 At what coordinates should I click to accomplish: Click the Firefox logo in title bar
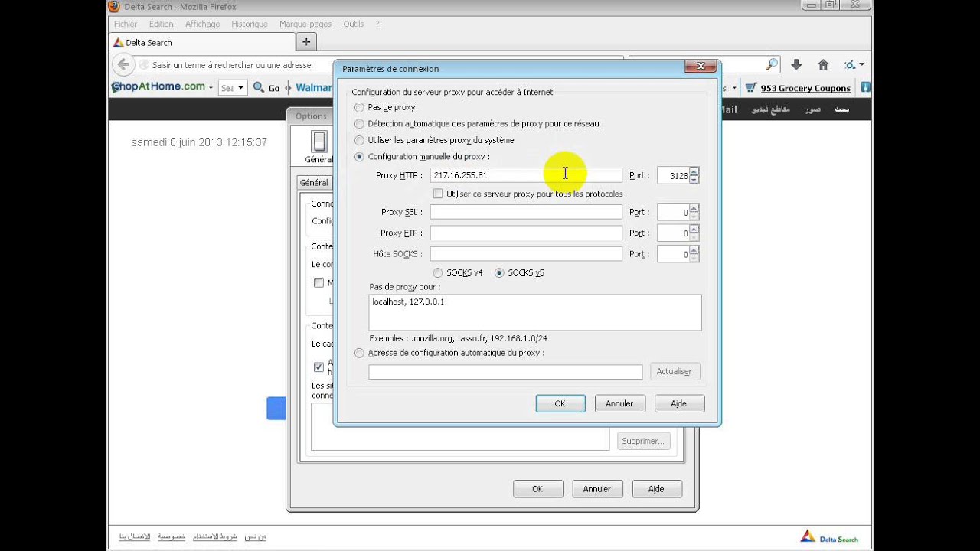(114, 6)
